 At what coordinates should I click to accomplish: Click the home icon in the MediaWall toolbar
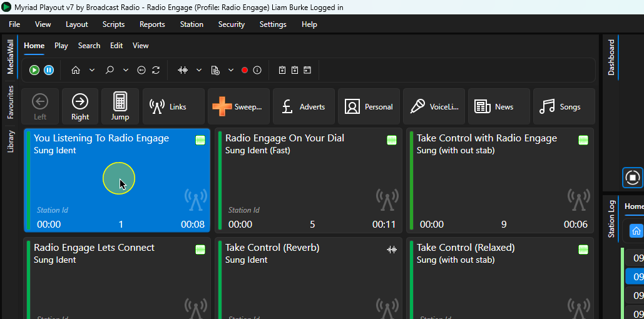[76, 70]
